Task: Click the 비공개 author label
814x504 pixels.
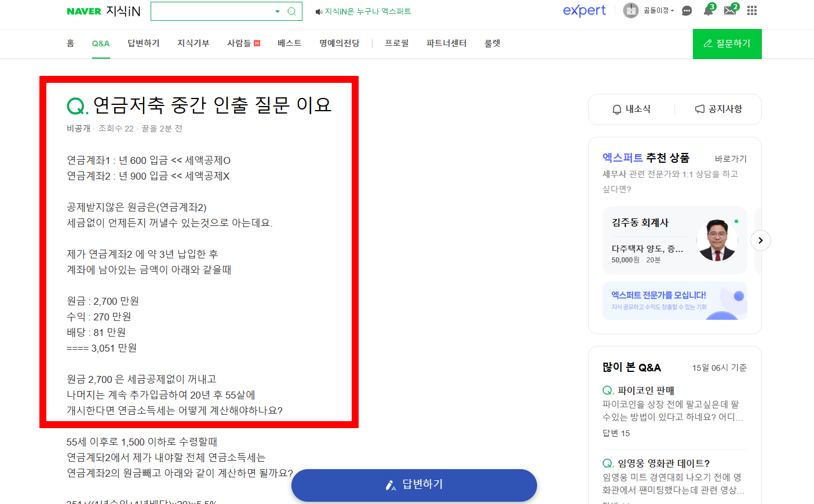Action: [78, 129]
